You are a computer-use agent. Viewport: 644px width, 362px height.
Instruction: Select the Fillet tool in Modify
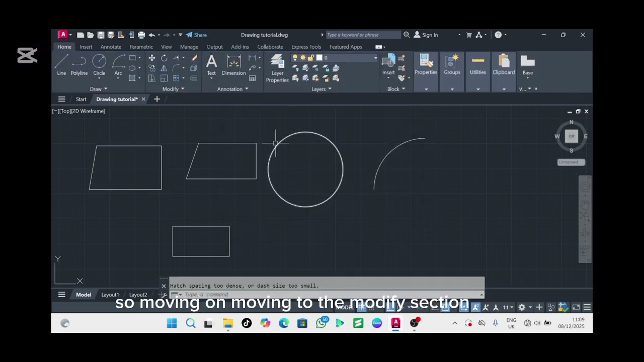(177, 68)
